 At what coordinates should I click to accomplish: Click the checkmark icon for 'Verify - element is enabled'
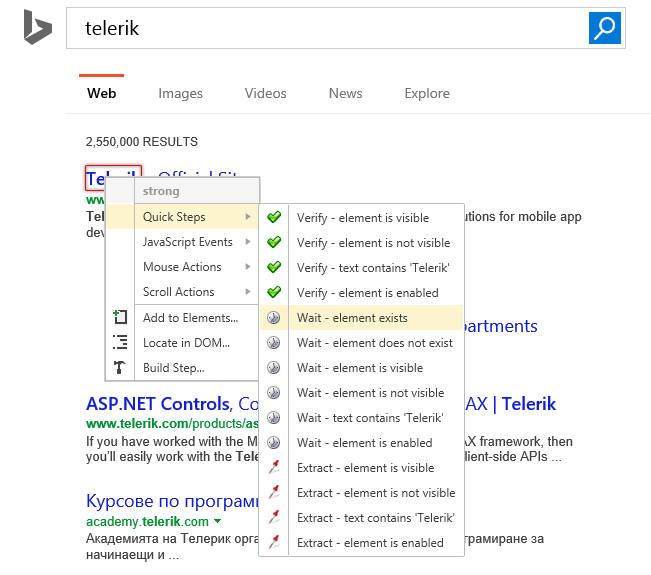[274, 292]
